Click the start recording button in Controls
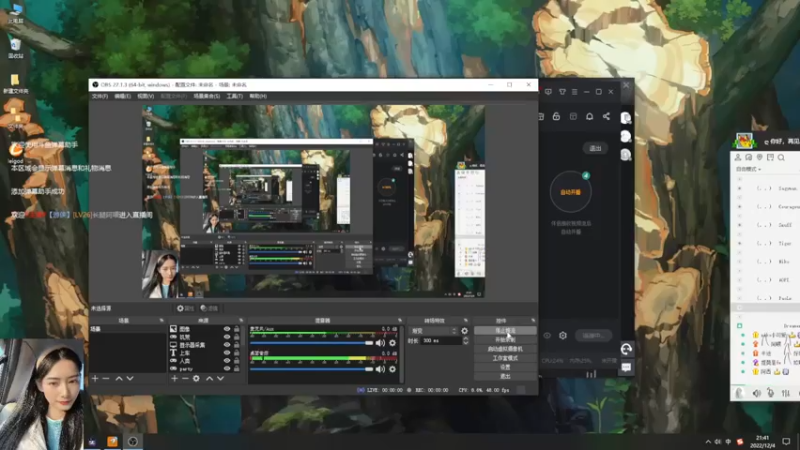This screenshot has width=800, height=450. pyautogui.click(x=505, y=340)
